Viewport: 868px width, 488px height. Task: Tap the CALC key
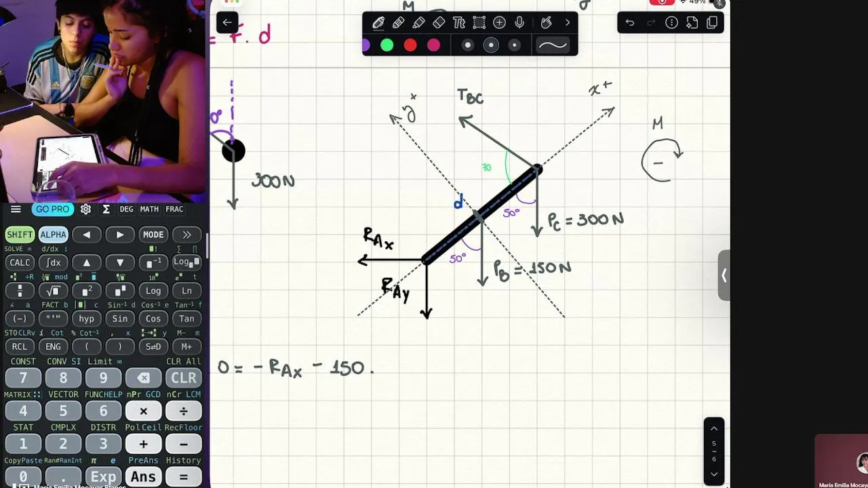pos(20,263)
